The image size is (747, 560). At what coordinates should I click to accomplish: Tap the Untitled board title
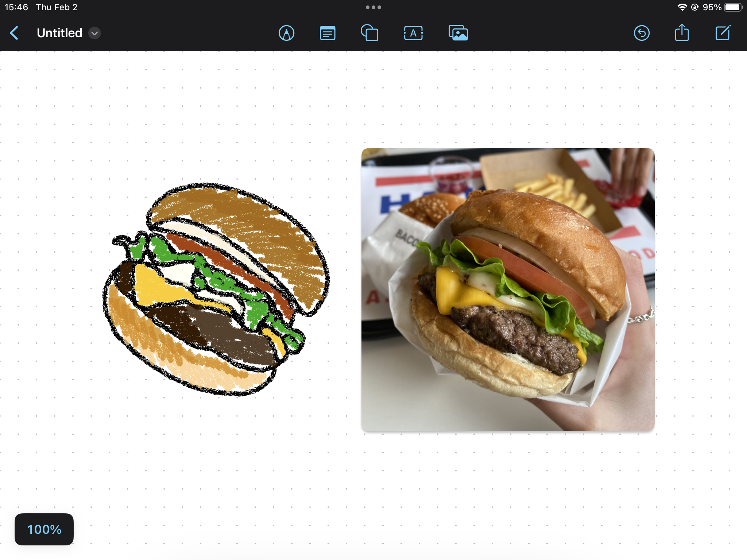59,33
